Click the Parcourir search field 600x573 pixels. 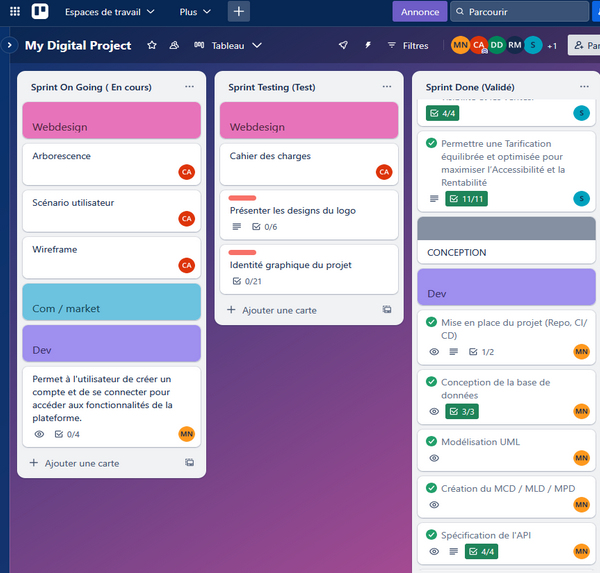click(x=520, y=11)
